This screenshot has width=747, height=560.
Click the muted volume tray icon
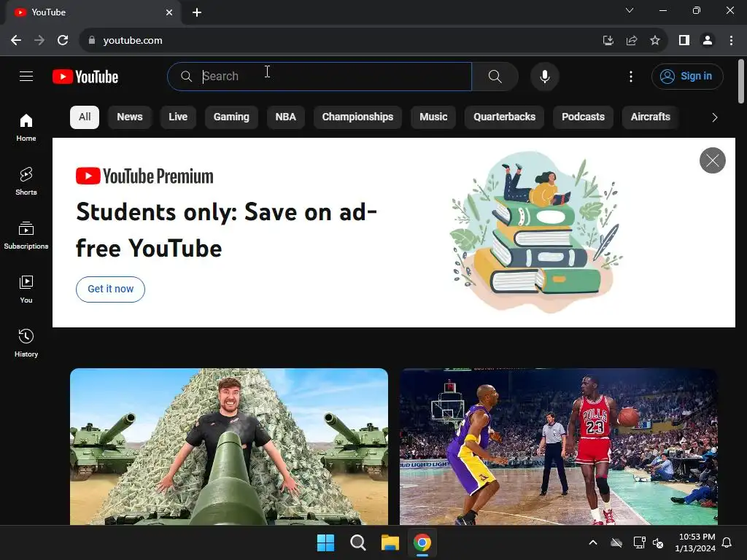[x=658, y=542]
